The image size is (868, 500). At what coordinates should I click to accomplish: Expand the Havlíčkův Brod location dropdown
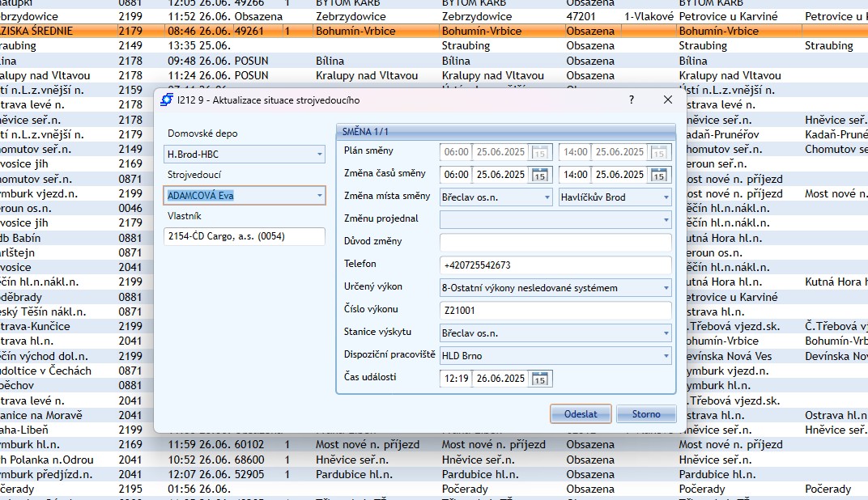[x=666, y=197]
